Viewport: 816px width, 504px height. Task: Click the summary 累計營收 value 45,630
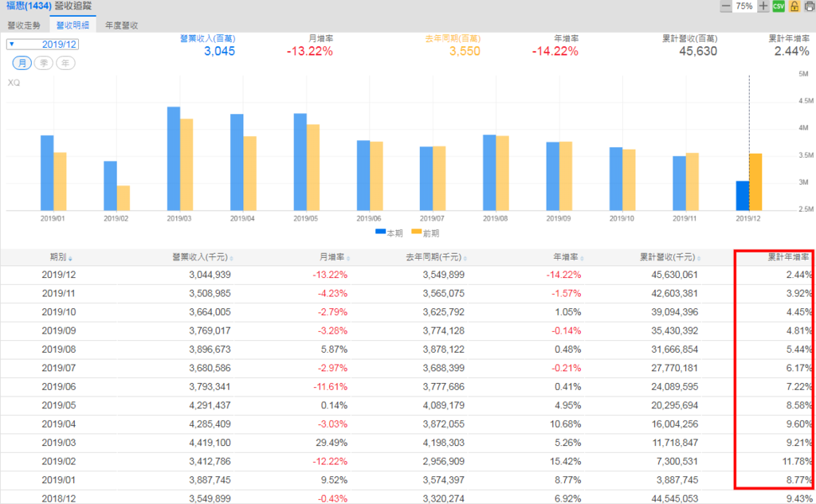[698, 51]
